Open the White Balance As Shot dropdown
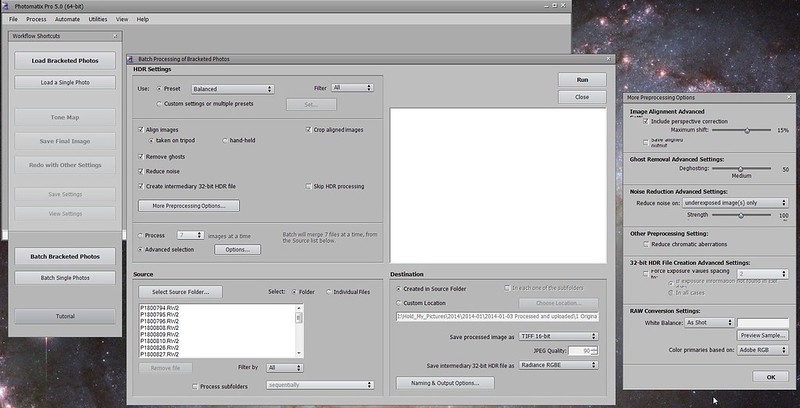The width and height of the screenshot is (800, 408). (x=709, y=322)
